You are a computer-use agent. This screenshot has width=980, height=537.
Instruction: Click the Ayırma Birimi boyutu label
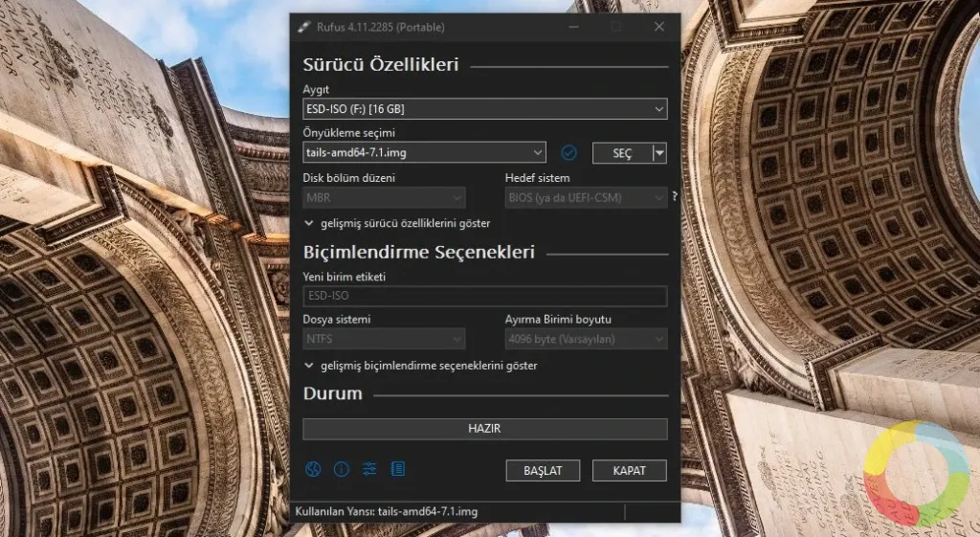click(558, 320)
